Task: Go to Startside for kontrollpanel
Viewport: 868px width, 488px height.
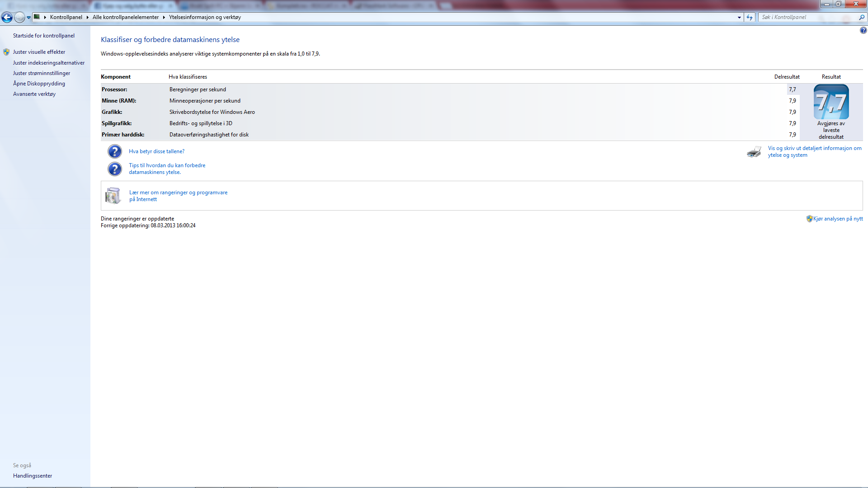Action: click(44, 36)
